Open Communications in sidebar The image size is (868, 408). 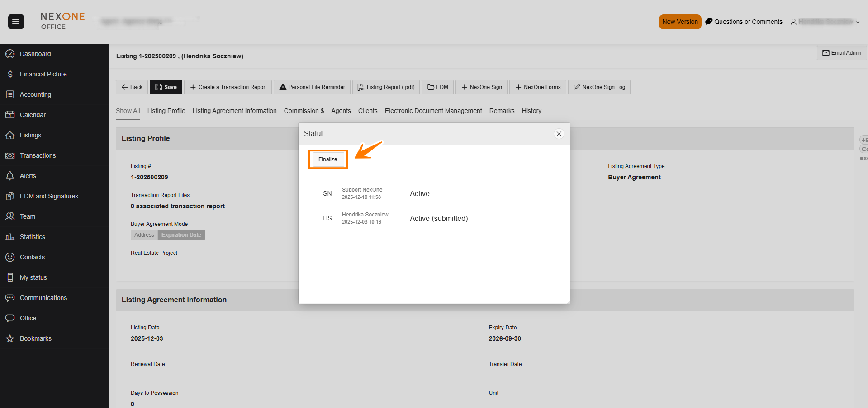tap(43, 298)
